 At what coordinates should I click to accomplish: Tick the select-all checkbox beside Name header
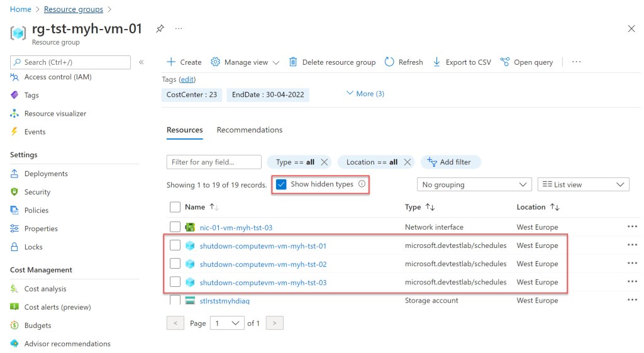click(175, 206)
